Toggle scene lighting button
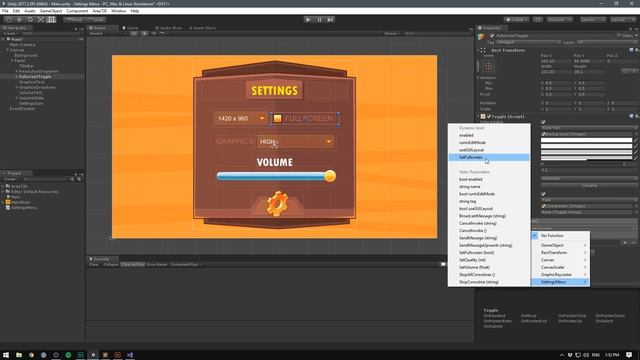This screenshot has height=360, width=640. pyautogui.click(x=144, y=33)
